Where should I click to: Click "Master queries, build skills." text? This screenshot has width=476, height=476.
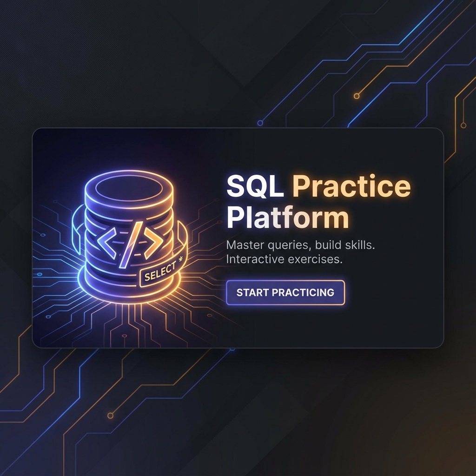[x=300, y=245]
